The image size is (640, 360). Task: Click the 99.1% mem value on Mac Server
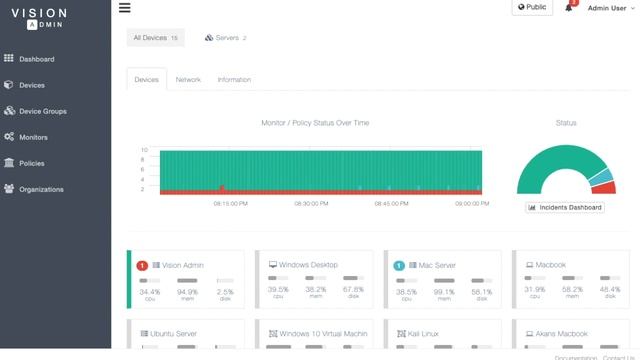coord(444,292)
